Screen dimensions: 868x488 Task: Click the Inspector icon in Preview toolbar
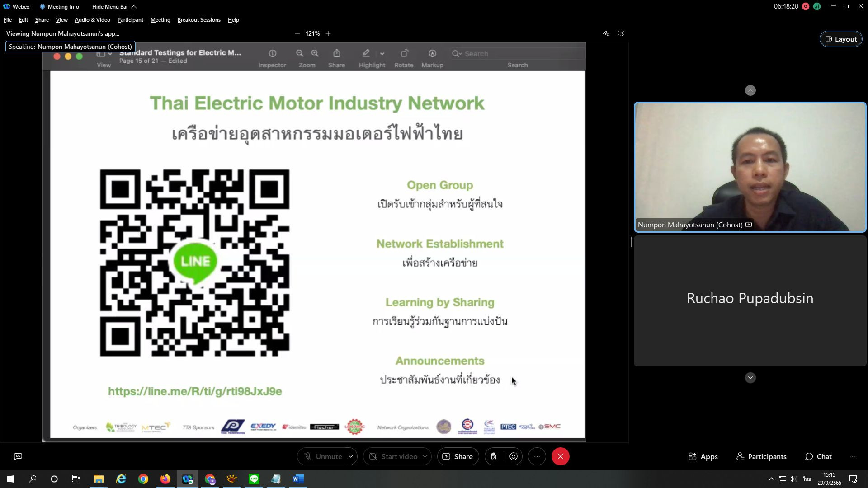pos(272,53)
